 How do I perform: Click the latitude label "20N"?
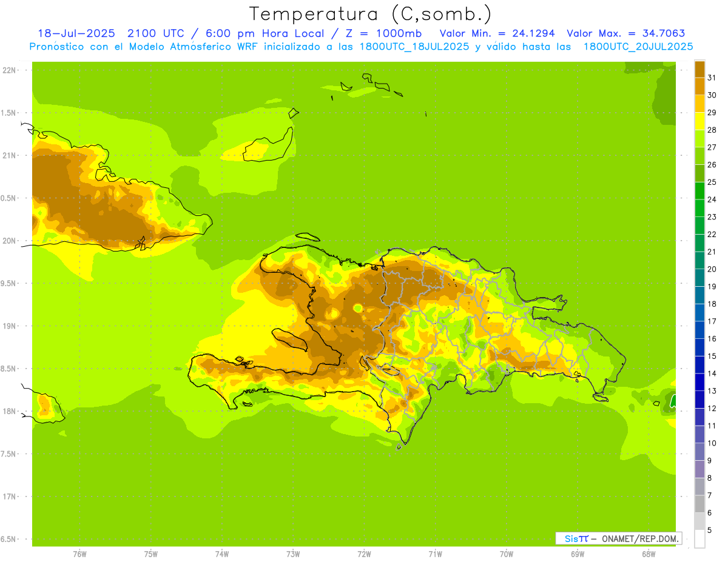(x=9, y=241)
